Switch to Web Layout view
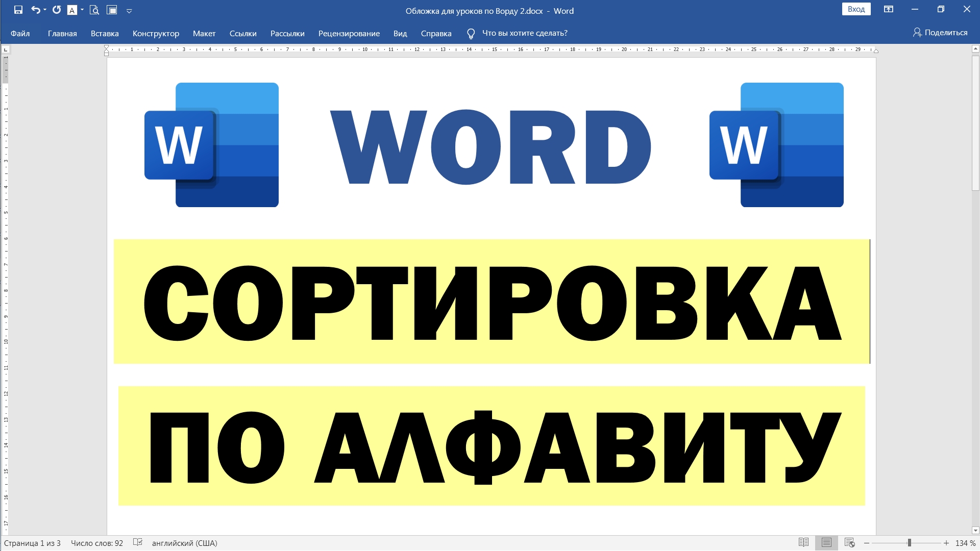 pyautogui.click(x=849, y=543)
